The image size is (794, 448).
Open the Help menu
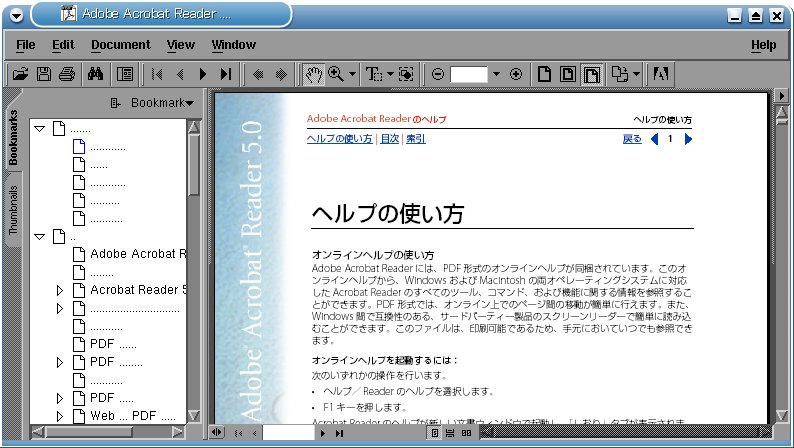pos(764,45)
